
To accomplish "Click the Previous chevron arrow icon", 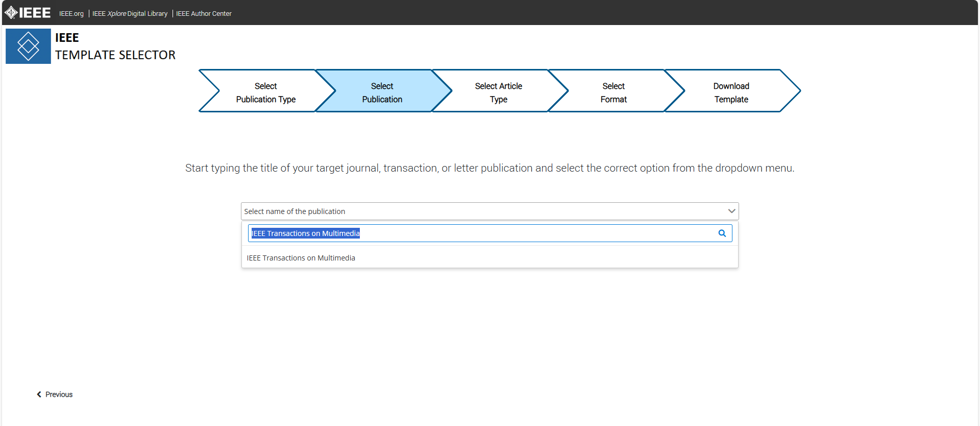I will coord(39,394).
